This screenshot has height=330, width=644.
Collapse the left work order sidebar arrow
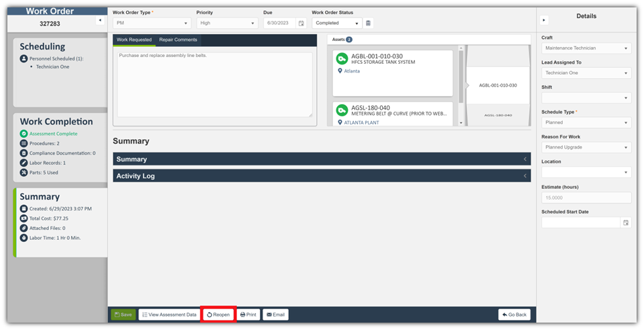click(x=99, y=20)
